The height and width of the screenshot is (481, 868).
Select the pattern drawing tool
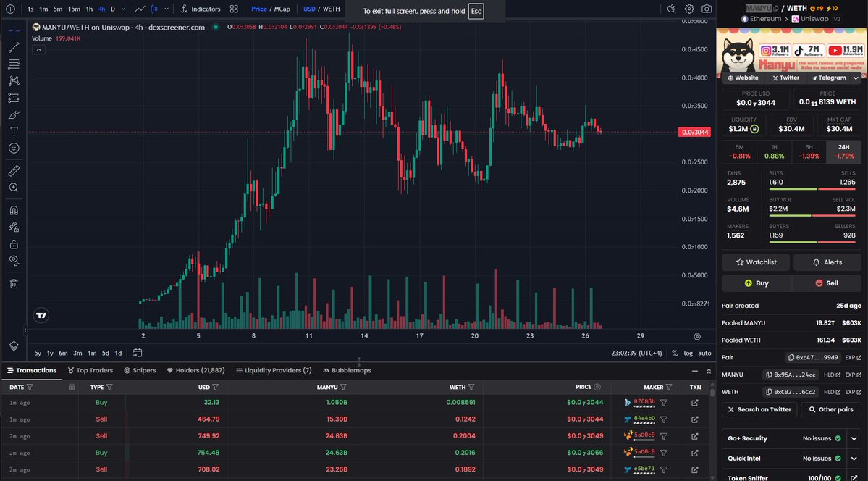(14, 81)
